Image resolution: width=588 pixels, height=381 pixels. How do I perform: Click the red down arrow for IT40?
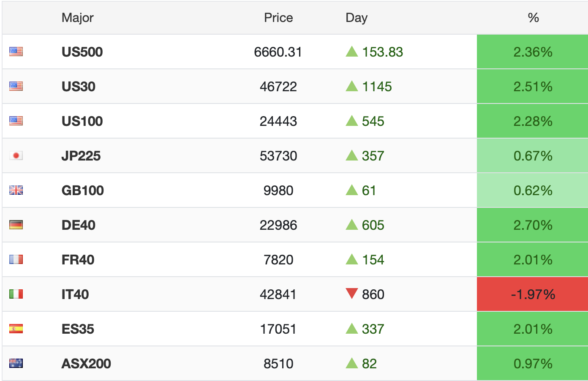pos(351,294)
